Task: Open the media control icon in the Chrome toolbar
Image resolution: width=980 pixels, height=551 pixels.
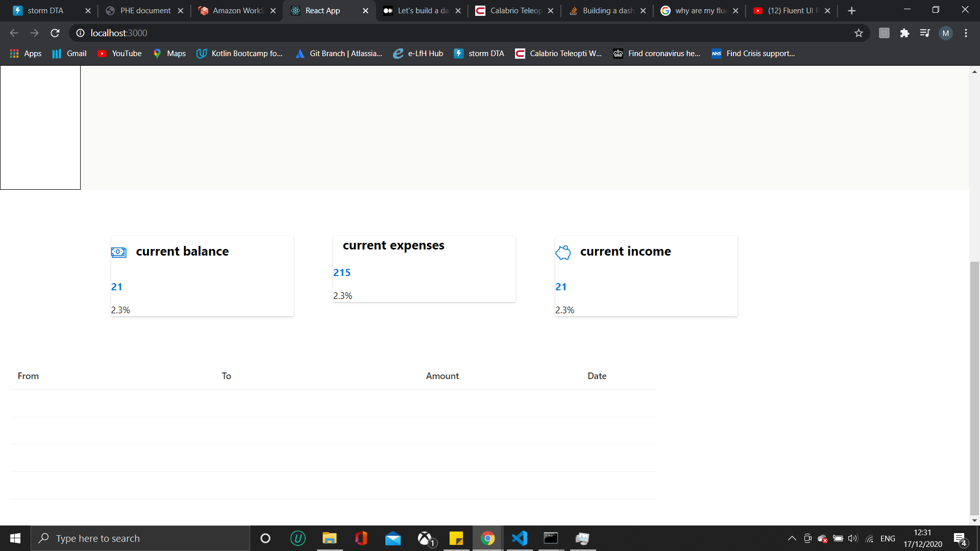Action: pyautogui.click(x=925, y=33)
